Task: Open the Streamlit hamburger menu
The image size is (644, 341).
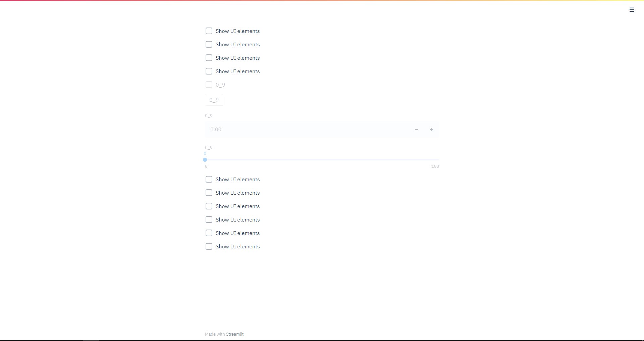Action: pos(632,10)
